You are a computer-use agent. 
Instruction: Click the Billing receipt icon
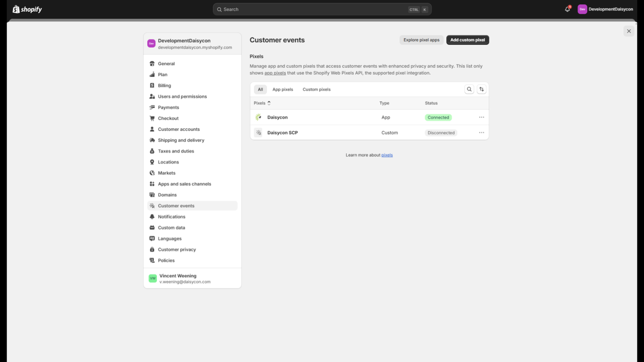[x=152, y=85]
